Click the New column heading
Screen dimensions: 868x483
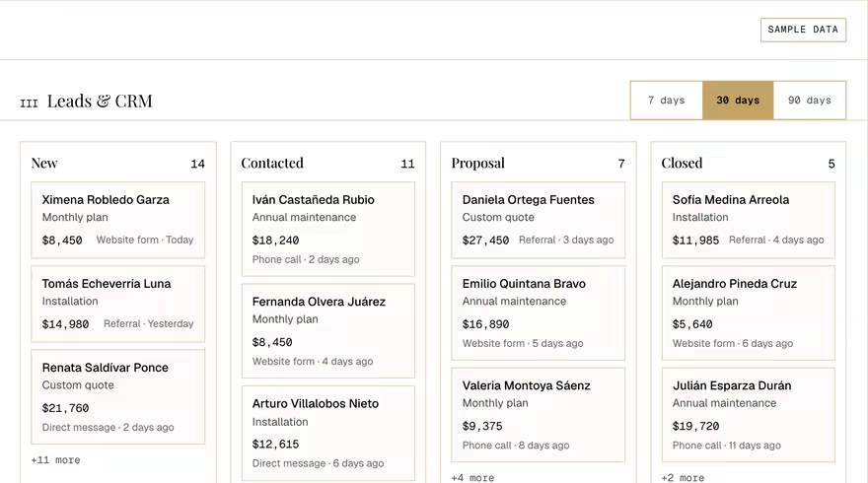44,164
